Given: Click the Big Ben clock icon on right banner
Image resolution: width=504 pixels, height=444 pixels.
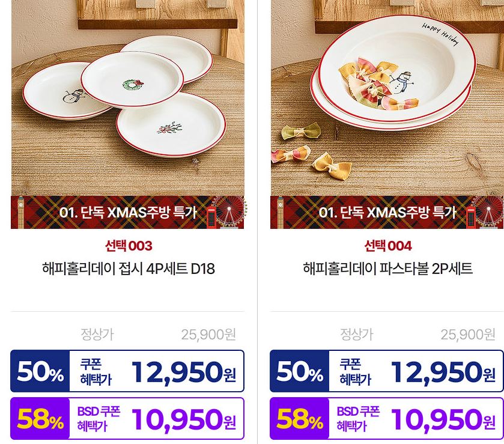Looking at the screenshot, I should click(x=281, y=213).
